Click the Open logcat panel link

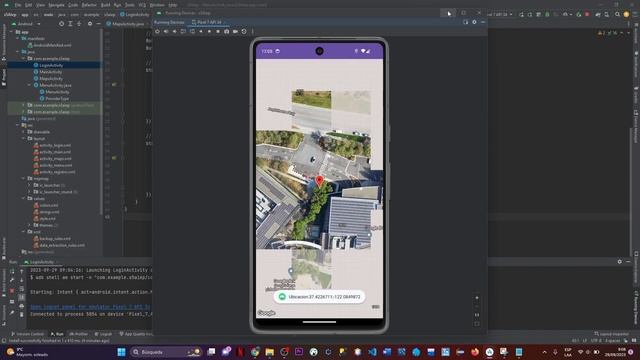(x=90, y=307)
